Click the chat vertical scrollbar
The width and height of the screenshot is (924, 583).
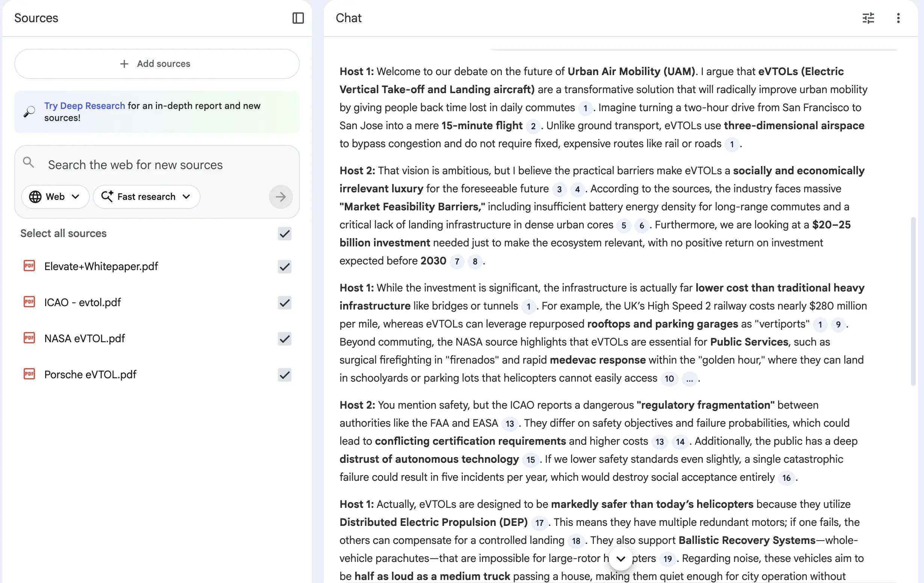click(x=913, y=302)
